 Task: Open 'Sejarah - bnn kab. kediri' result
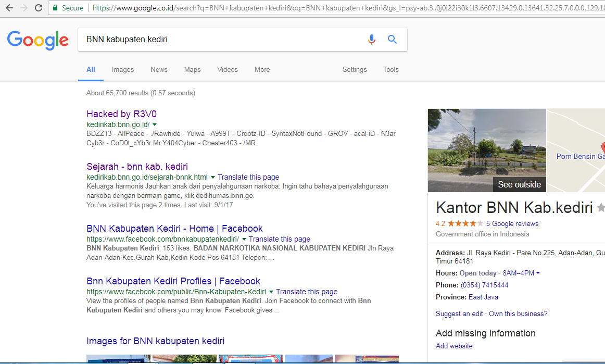click(x=137, y=166)
